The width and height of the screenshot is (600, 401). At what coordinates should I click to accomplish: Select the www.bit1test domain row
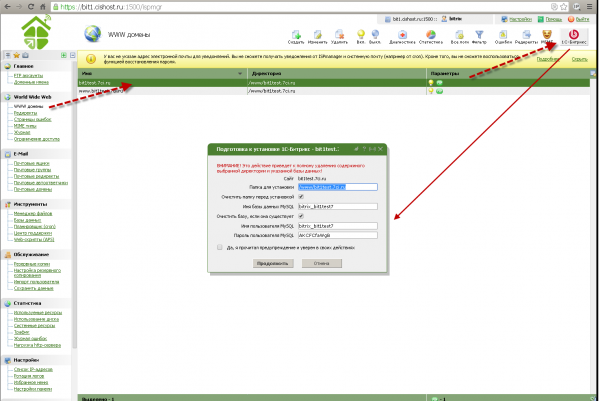[334, 91]
